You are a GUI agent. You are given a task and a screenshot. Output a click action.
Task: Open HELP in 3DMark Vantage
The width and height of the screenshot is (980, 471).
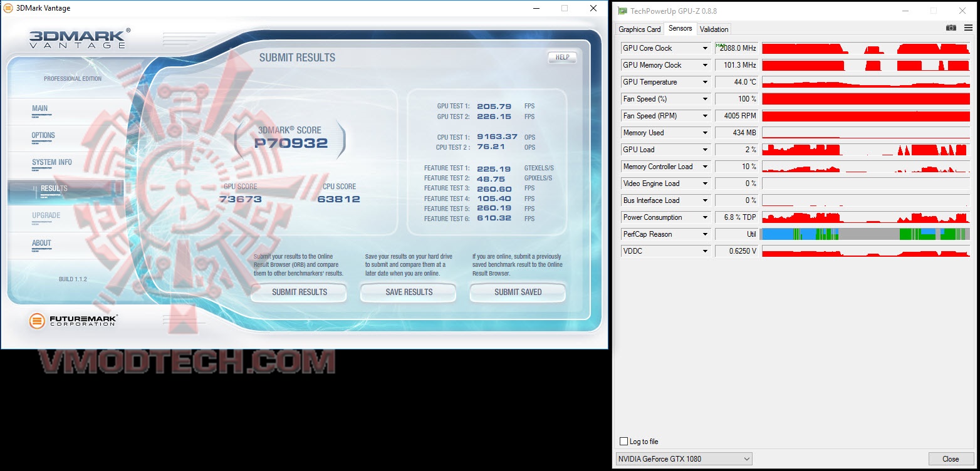[562, 57]
